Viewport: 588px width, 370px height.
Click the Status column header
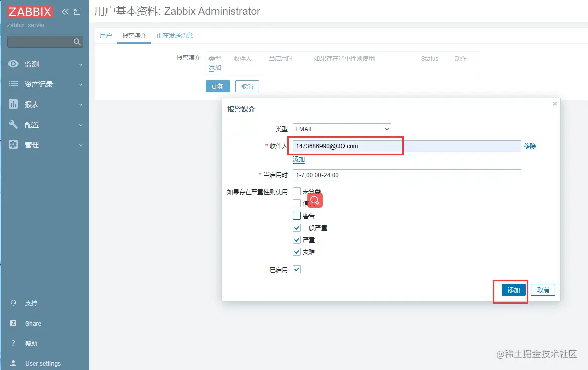(430, 58)
